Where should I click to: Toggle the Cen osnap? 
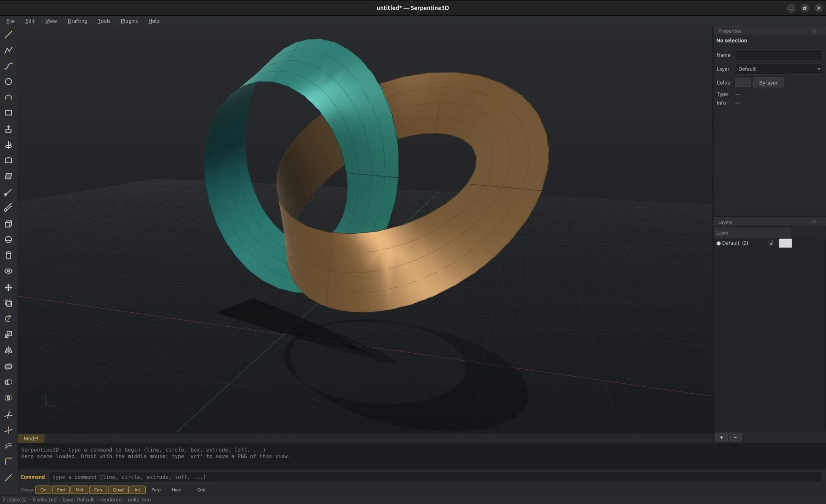(x=98, y=490)
